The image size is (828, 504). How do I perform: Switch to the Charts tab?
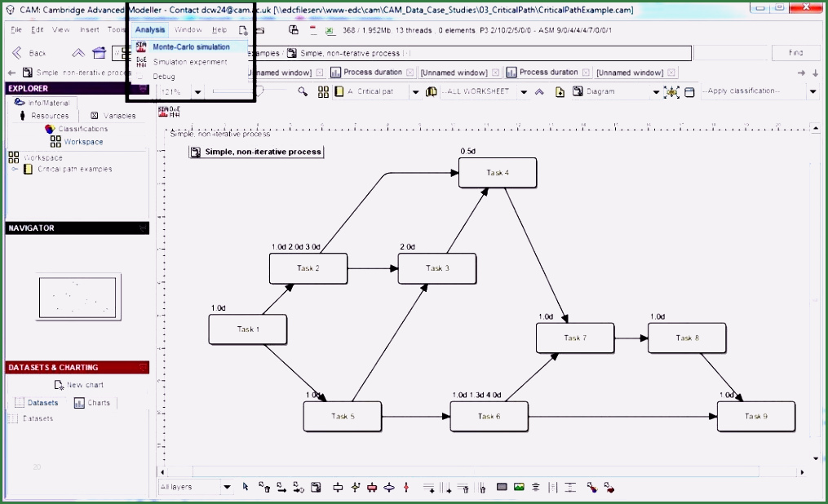pos(92,403)
